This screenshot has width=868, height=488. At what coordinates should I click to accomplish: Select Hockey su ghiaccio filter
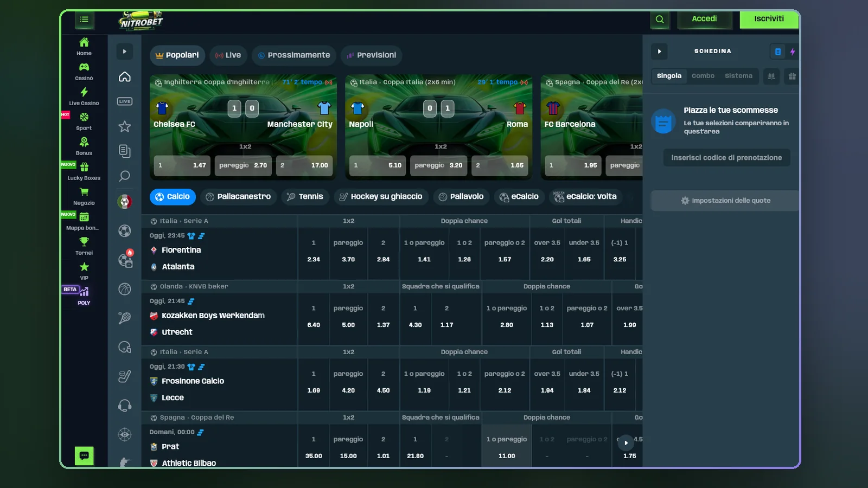coord(381,197)
